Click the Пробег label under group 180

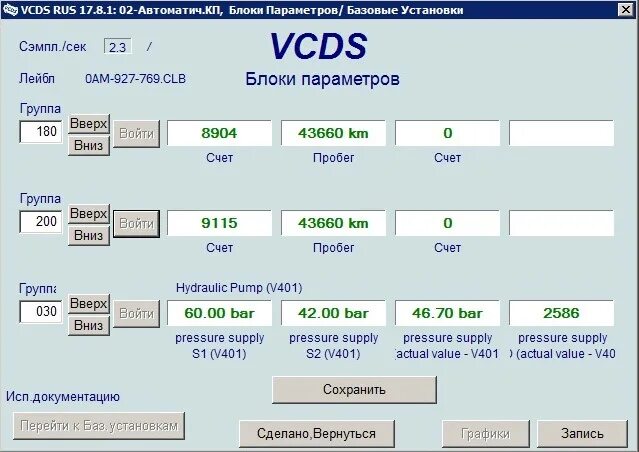(333, 158)
